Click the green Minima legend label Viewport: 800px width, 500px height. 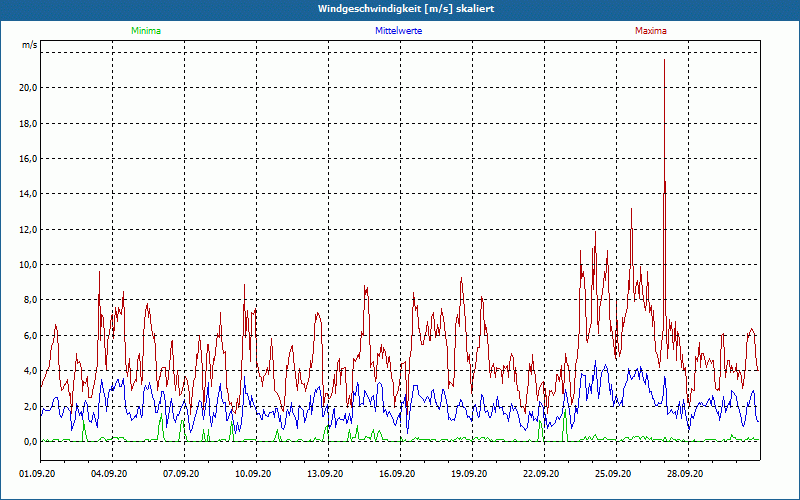click(x=146, y=31)
